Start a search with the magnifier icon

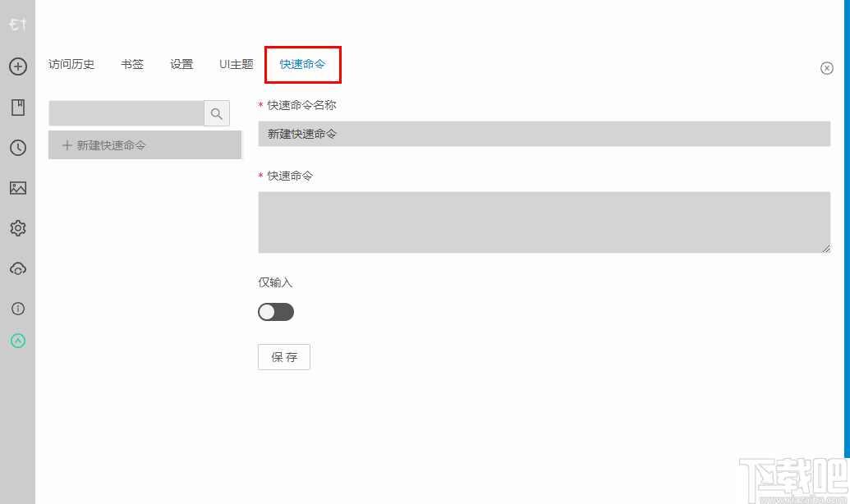pyautogui.click(x=216, y=112)
